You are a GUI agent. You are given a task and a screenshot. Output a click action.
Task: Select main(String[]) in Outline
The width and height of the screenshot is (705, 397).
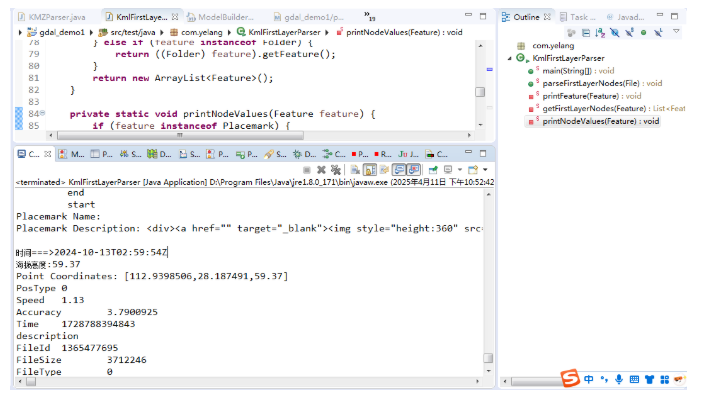(x=578, y=71)
